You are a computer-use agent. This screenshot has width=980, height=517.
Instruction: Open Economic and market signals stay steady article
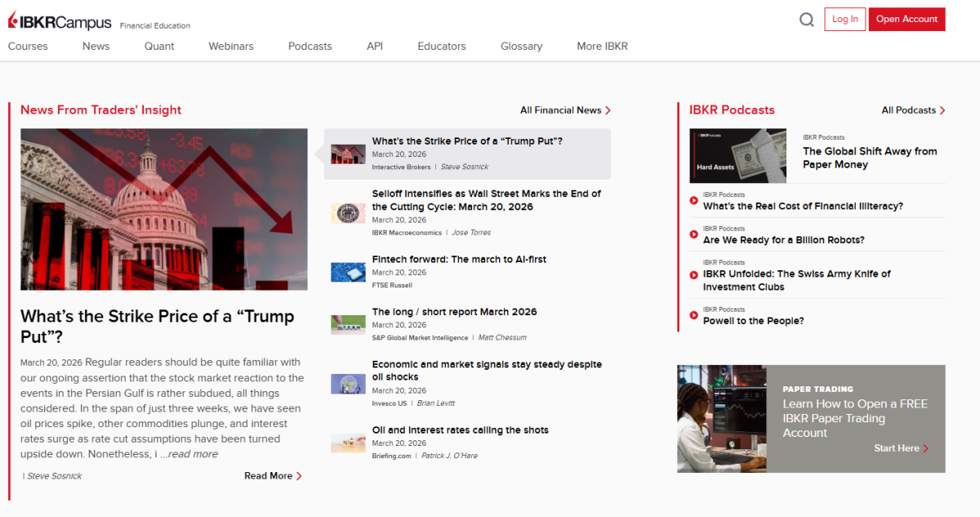tap(487, 371)
